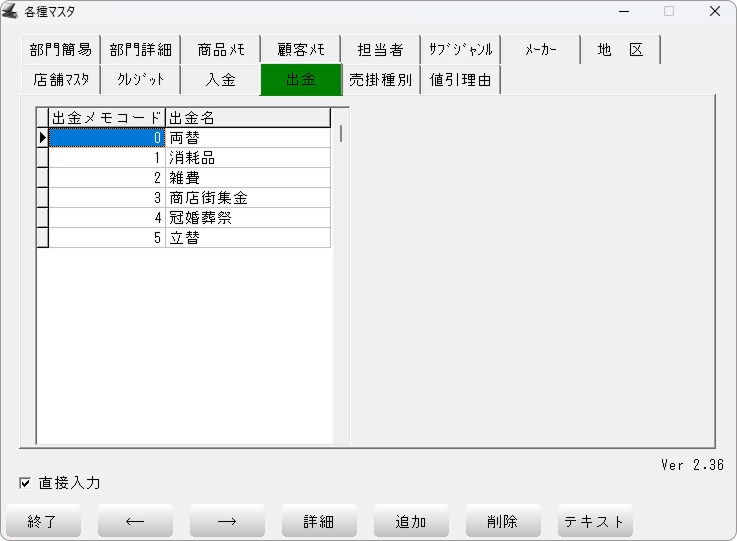Click the right arrow → button

(227, 521)
